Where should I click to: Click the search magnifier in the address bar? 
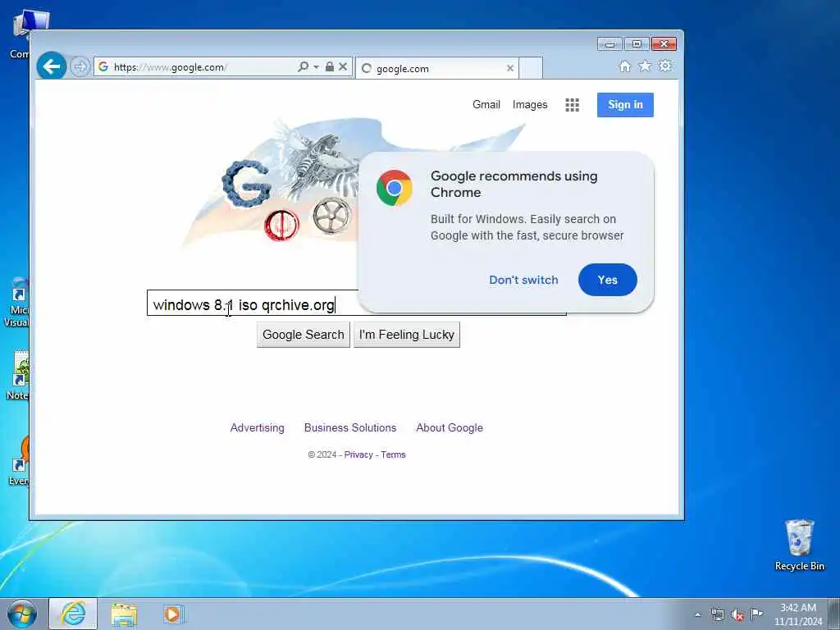click(303, 66)
